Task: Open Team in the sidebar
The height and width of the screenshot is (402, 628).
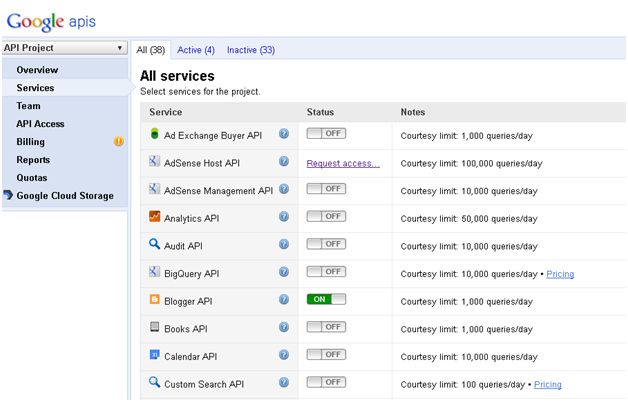Action: (28, 106)
